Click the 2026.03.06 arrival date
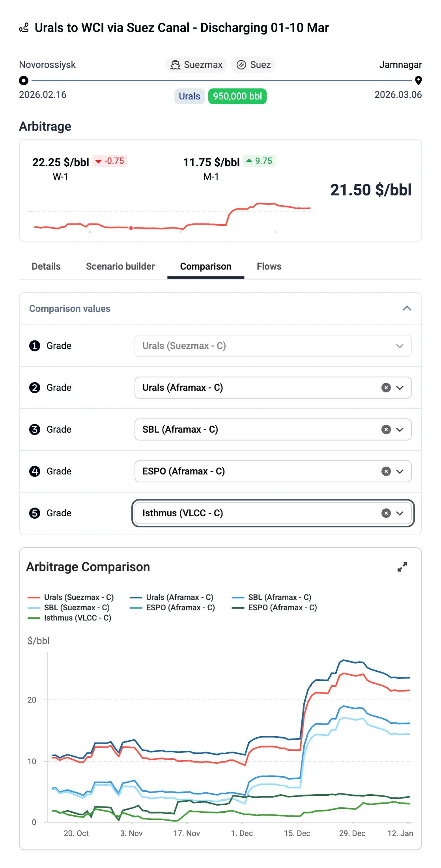Screen dimensions: 441x868 (398, 95)
